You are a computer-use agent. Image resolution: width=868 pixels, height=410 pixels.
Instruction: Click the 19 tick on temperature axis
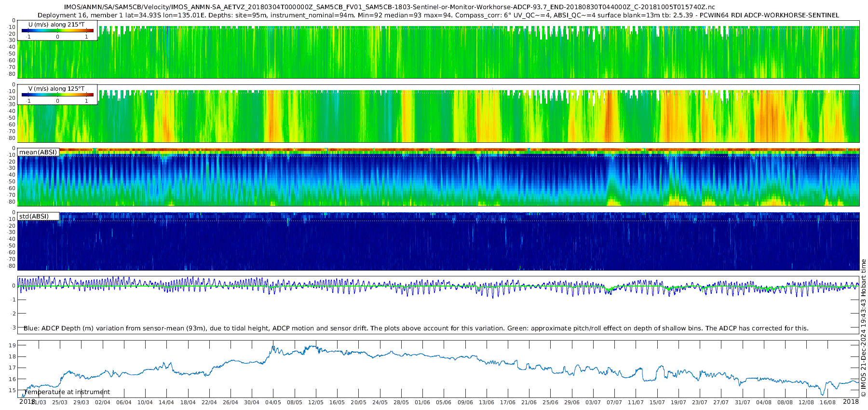[13, 345]
